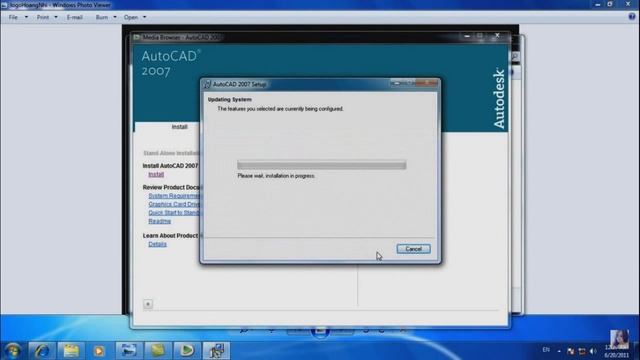This screenshot has height=360, width=640.
Task: Open the System Requirements link
Action: (x=174, y=196)
